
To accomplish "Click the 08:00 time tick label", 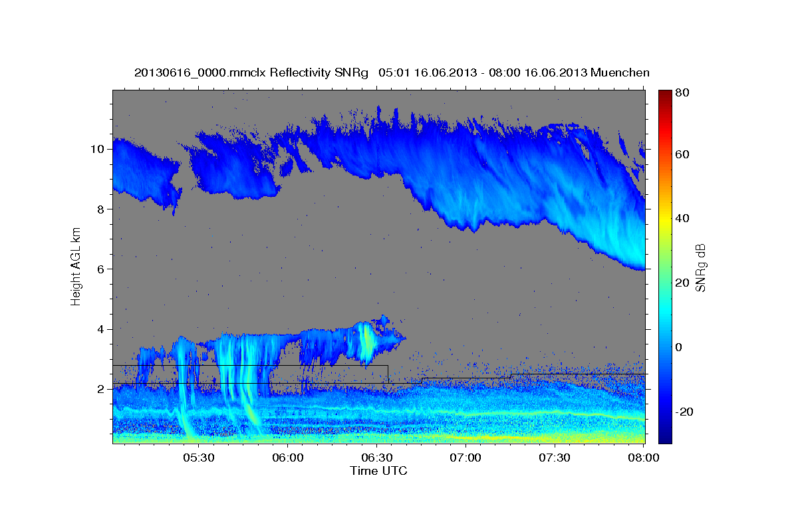I will coord(643,458).
